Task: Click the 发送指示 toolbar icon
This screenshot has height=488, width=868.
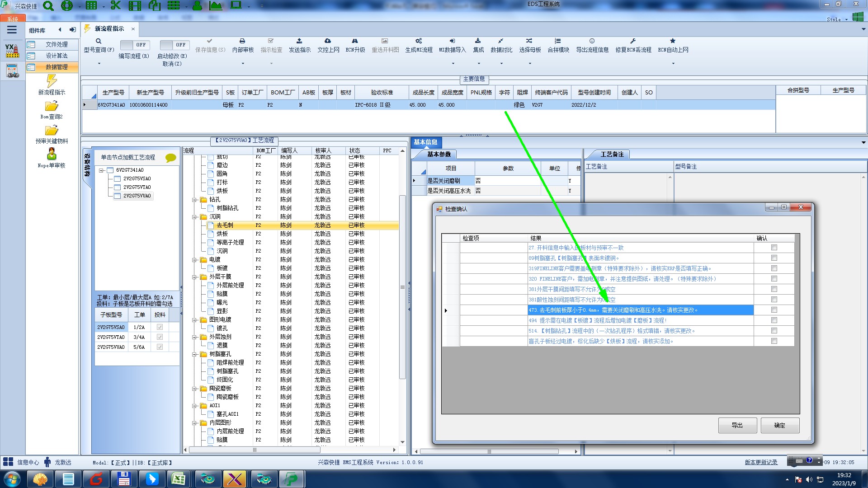Action: (x=299, y=41)
